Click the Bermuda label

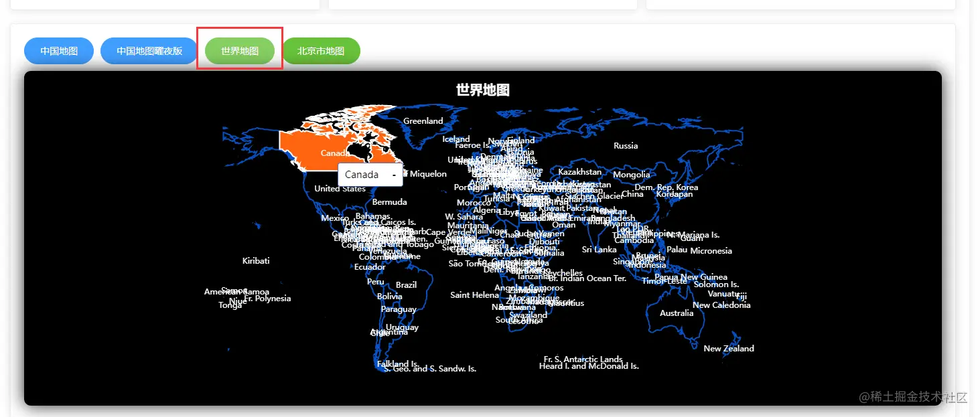[389, 202]
